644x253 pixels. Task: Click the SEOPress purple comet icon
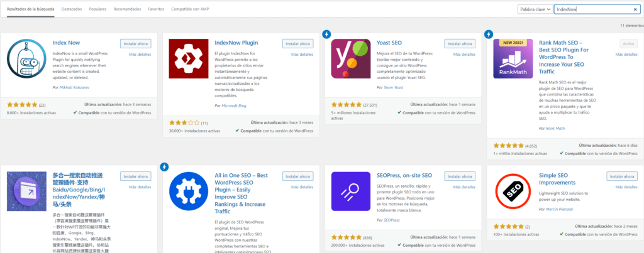(x=351, y=191)
